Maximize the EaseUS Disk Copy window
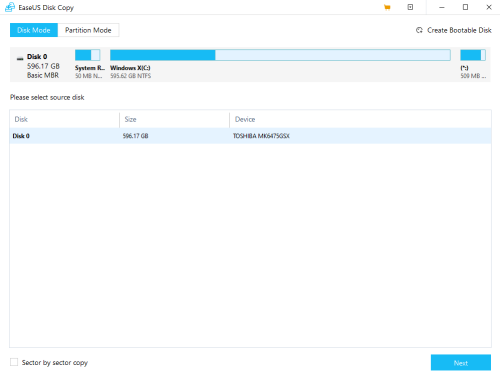 pyautogui.click(x=465, y=7)
